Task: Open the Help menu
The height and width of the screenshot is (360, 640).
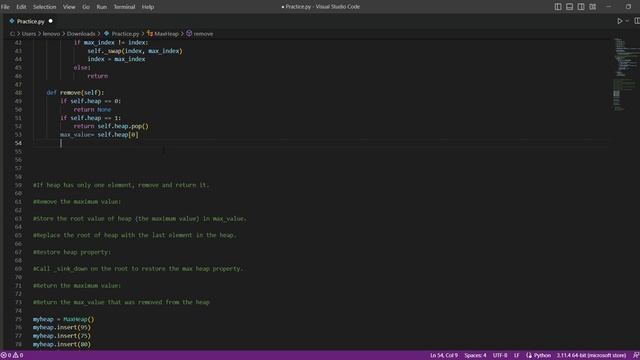Action: [148, 7]
